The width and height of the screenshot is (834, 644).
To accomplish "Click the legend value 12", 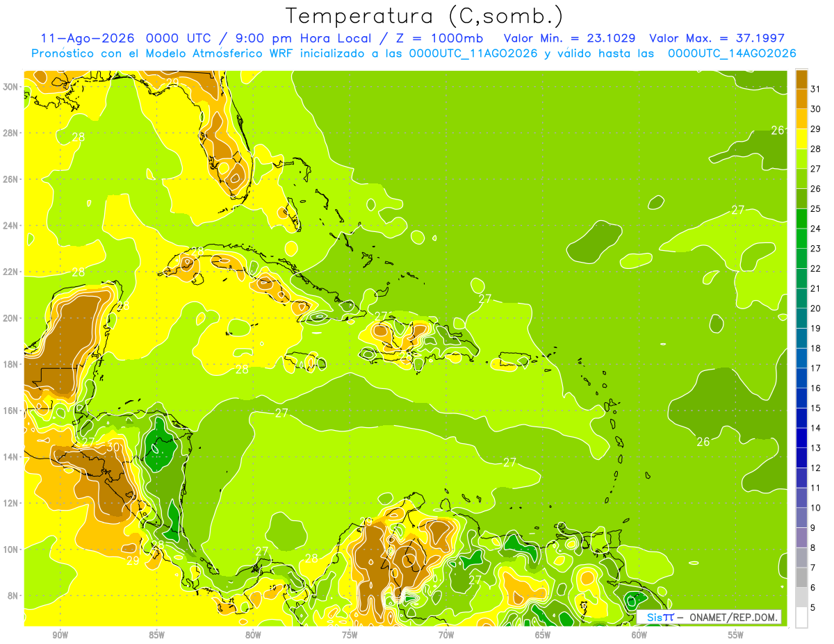I will pos(816,468).
